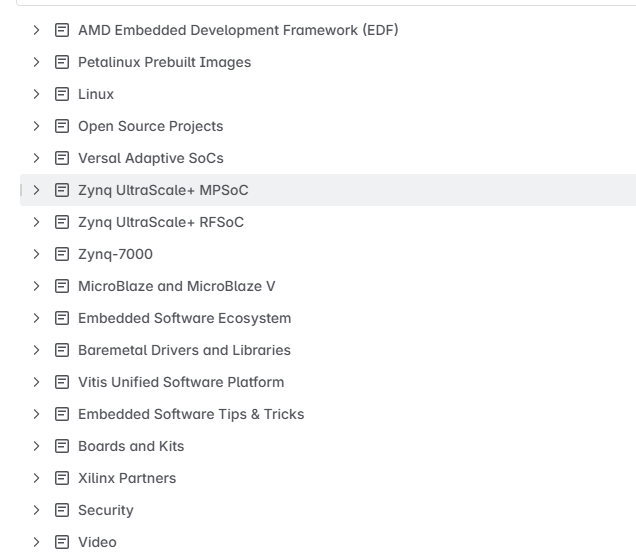The height and width of the screenshot is (557, 636).
Task: Click the page icon beside Petalinux Prebuilt Images
Action: point(62,62)
